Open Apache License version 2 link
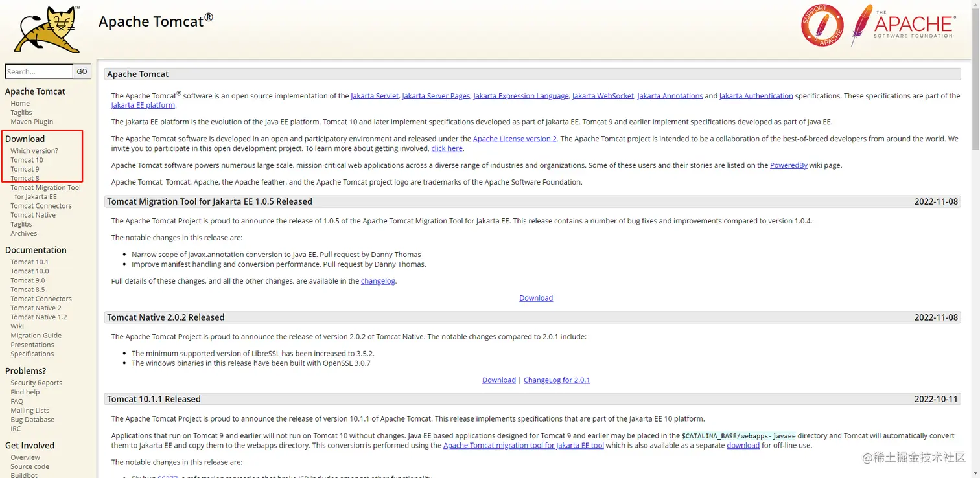Screen dimensions: 980x478 click(x=515, y=139)
